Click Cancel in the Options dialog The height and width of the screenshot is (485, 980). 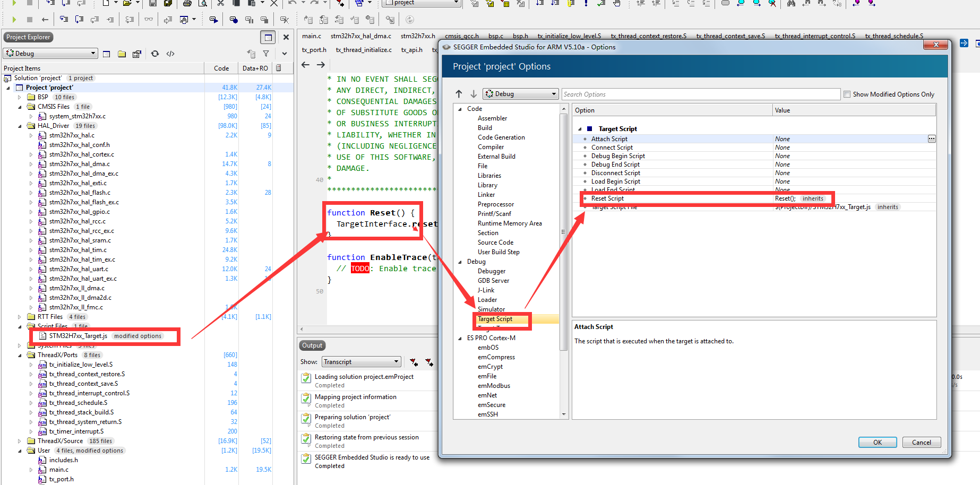click(x=921, y=442)
